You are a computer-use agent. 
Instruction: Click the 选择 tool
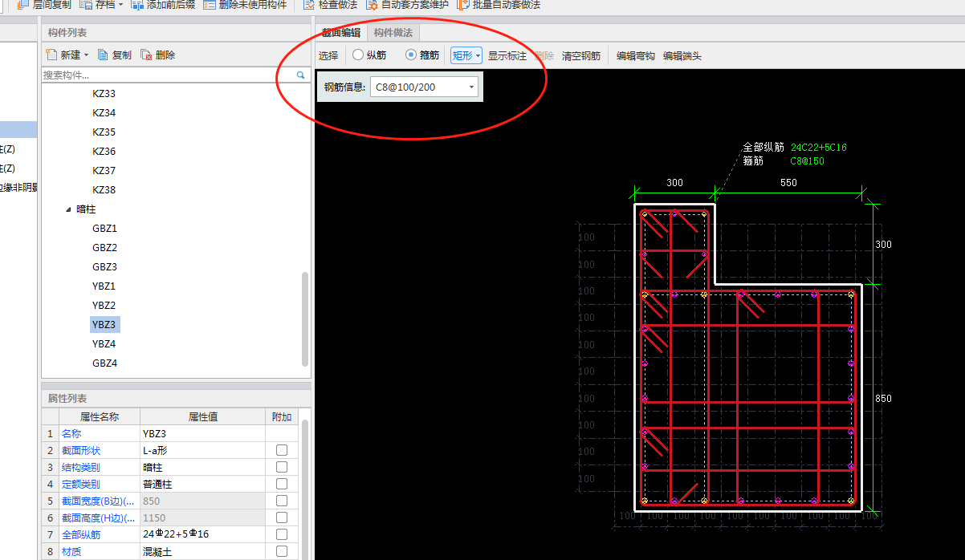(328, 55)
